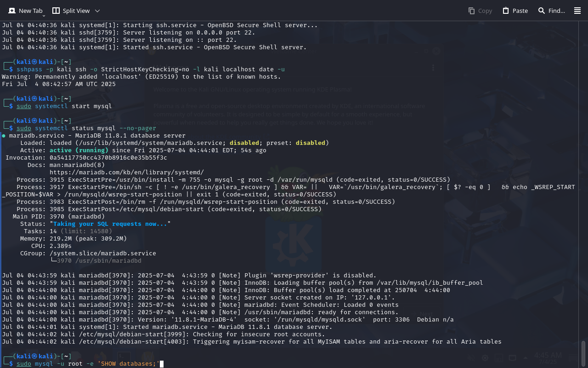Click the ExecStartPre '/usr/bin/install -m 755' process line
This screenshot has height=368, width=588.
coord(233,180)
